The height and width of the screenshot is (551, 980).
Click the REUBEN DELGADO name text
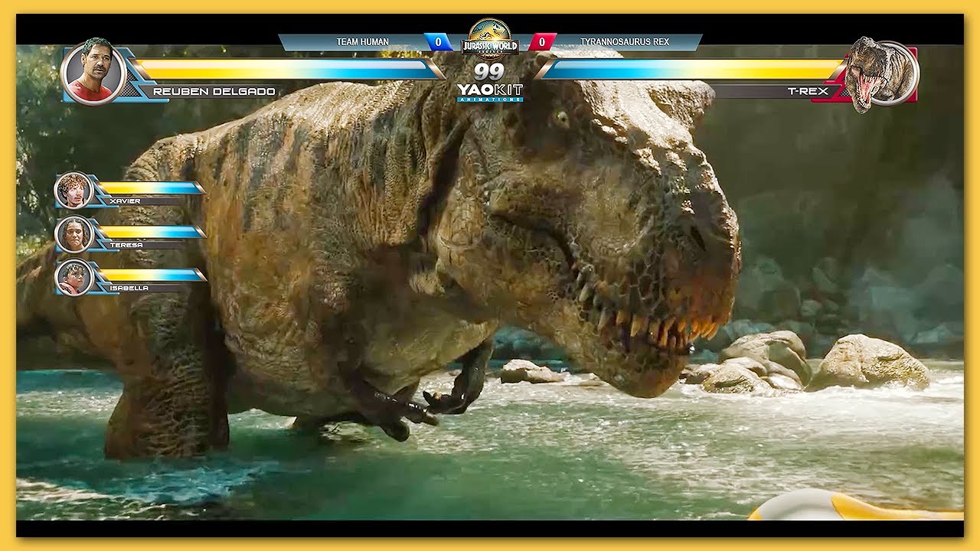214,92
